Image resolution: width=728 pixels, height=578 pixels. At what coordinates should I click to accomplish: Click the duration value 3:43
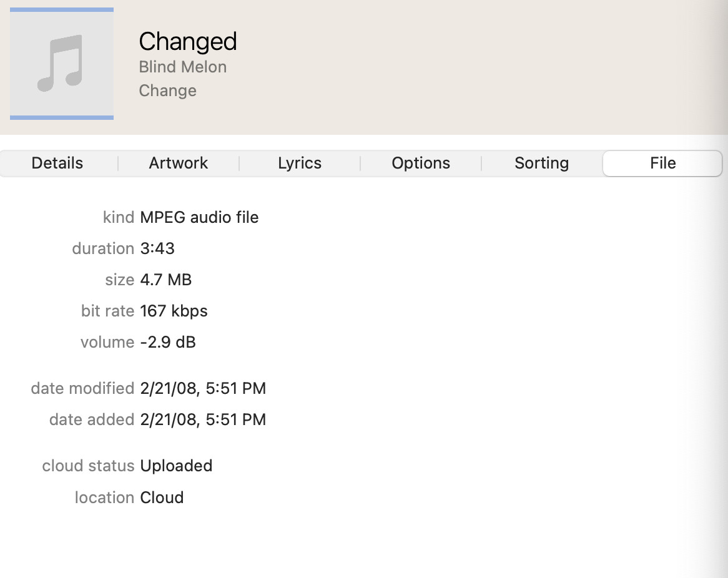[157, 248]
